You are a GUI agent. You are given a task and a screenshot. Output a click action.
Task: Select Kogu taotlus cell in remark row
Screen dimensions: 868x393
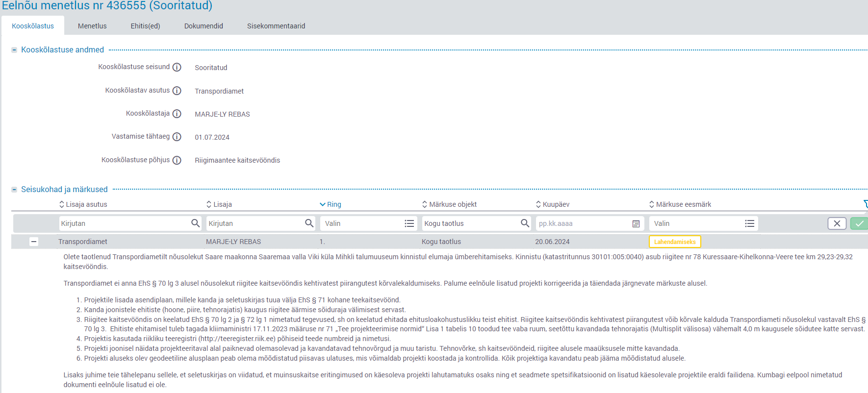point(441,242)
